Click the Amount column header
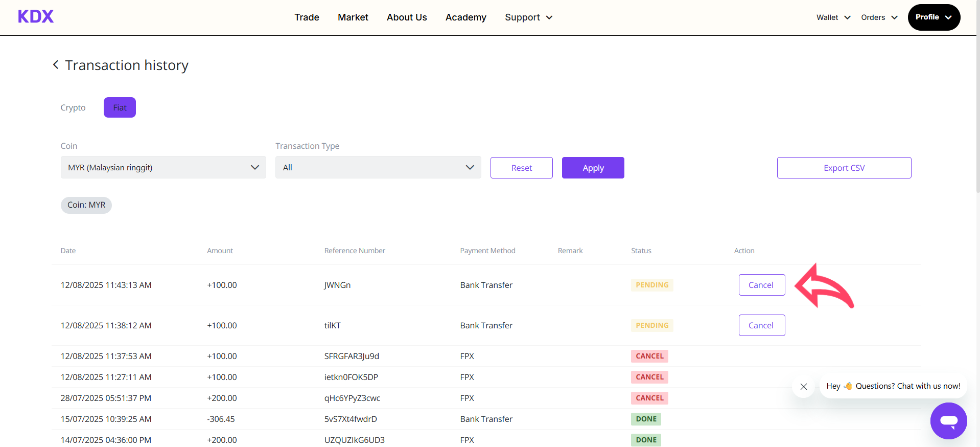 [x=220, y=251]
